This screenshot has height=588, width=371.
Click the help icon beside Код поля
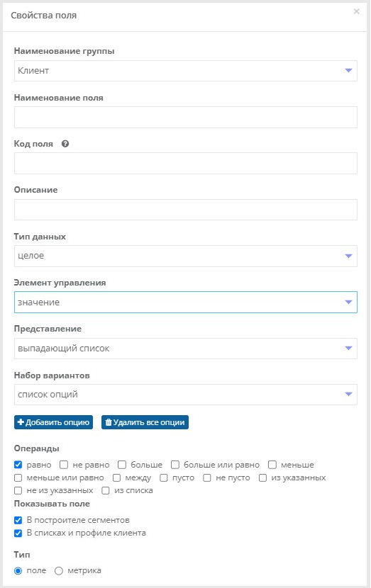point(65,144)
